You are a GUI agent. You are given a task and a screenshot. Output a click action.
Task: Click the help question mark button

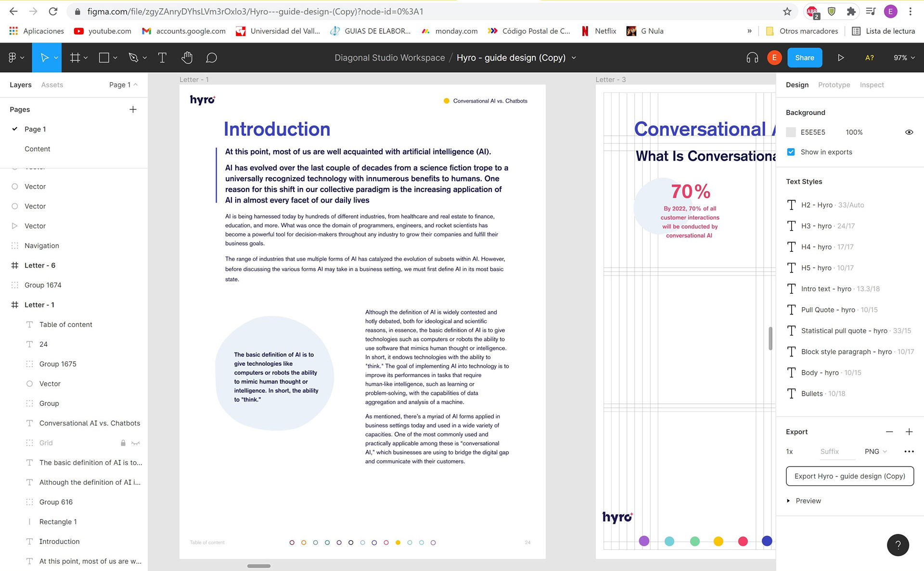pyautogui.click(x=898, y=545)
